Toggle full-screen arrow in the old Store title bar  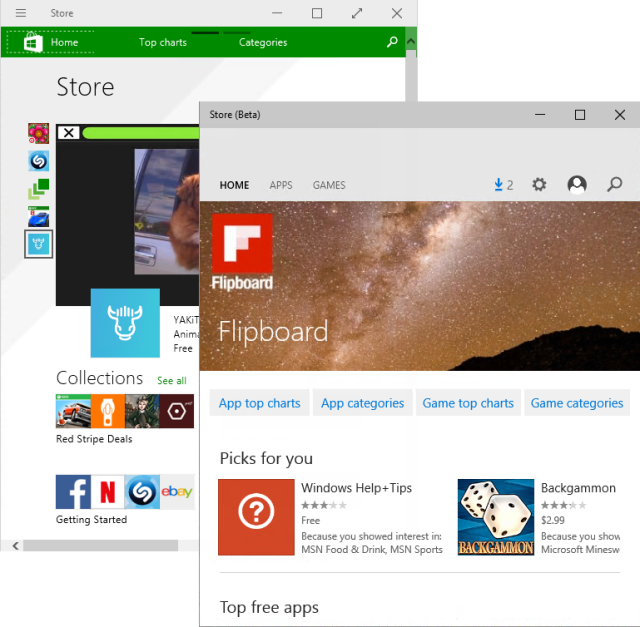click(x=357, y=13)
